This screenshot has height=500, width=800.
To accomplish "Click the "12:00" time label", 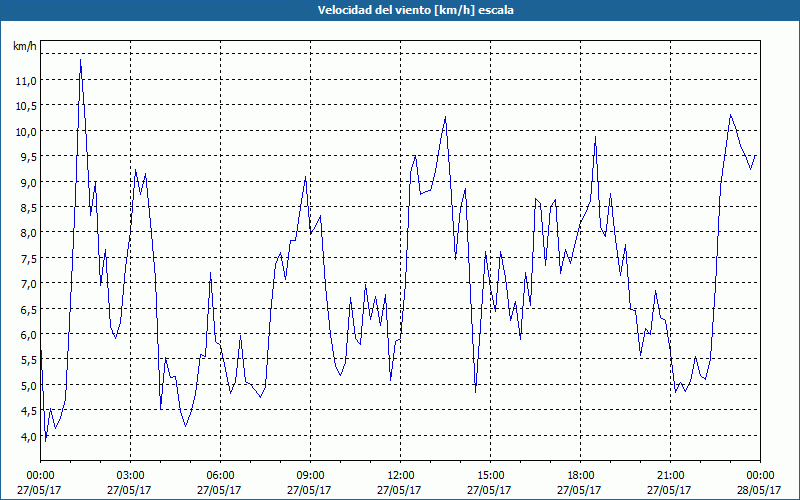I will [x=400, y=476].
